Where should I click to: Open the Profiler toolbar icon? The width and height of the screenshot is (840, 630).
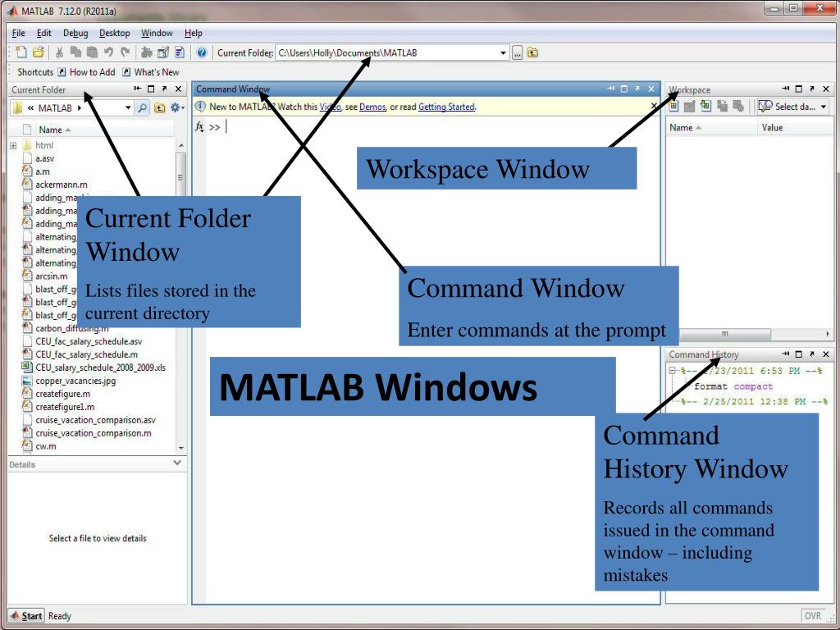pyautogui.click(x=180, y=52)
